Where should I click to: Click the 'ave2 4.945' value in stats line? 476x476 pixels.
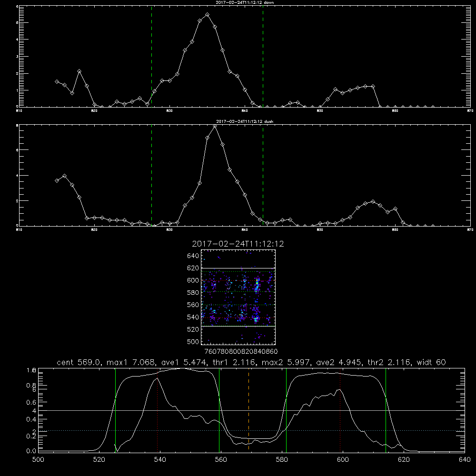[339, 362]
